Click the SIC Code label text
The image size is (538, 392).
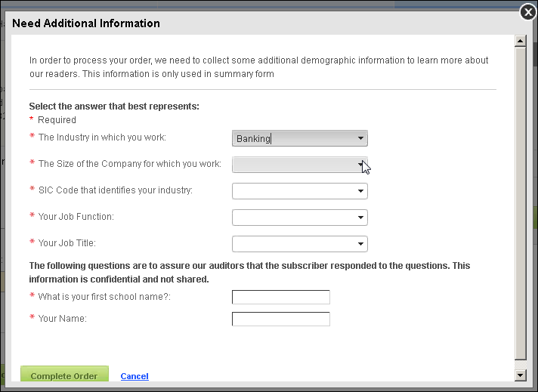coord(116,190)
